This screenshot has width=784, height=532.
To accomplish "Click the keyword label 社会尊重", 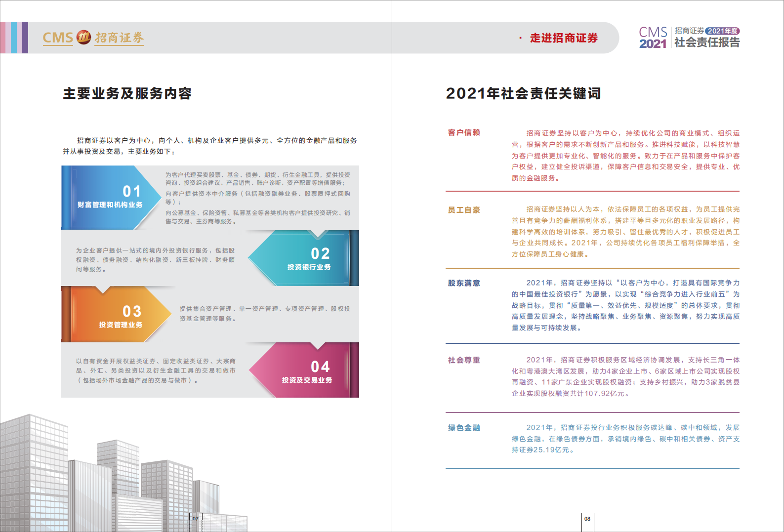I will tap(464, 360).
